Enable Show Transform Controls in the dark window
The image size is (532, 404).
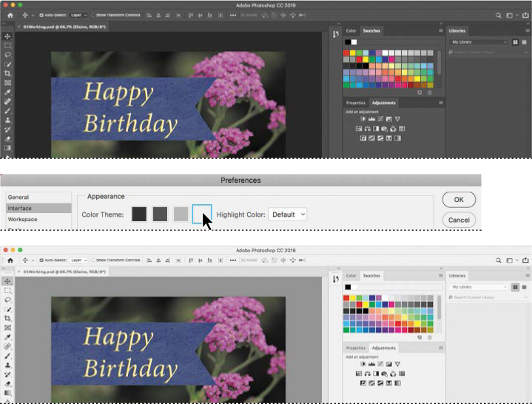[x=93, y=14]
